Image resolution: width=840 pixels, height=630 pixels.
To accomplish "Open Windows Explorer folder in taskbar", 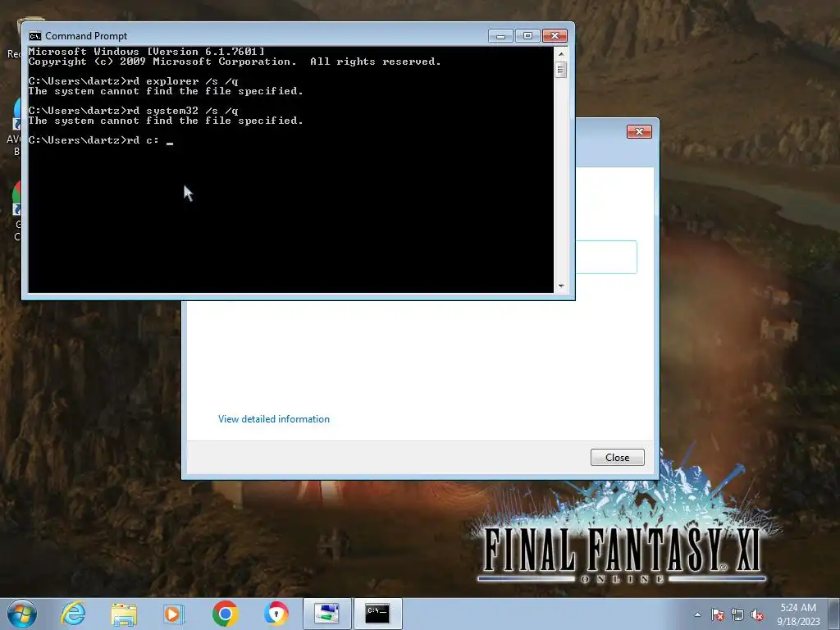I will click(124, 614).
